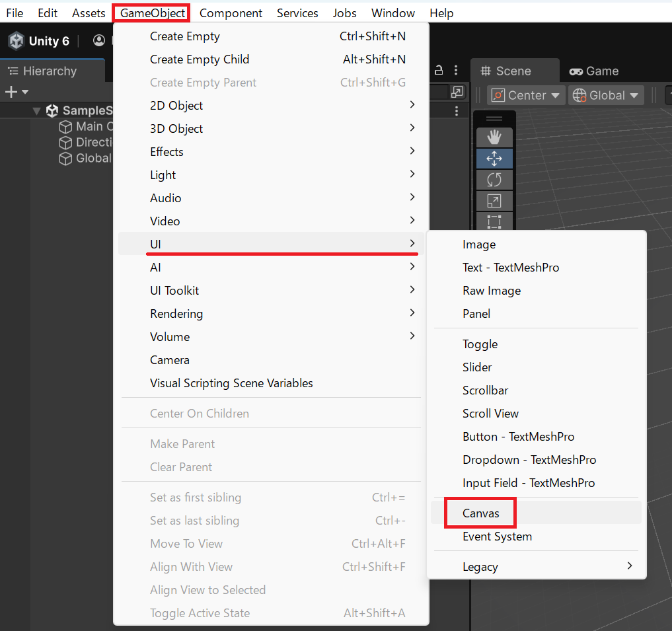Open the Component menu
Viewport: 672px width, 631px height.
(231, 13)
